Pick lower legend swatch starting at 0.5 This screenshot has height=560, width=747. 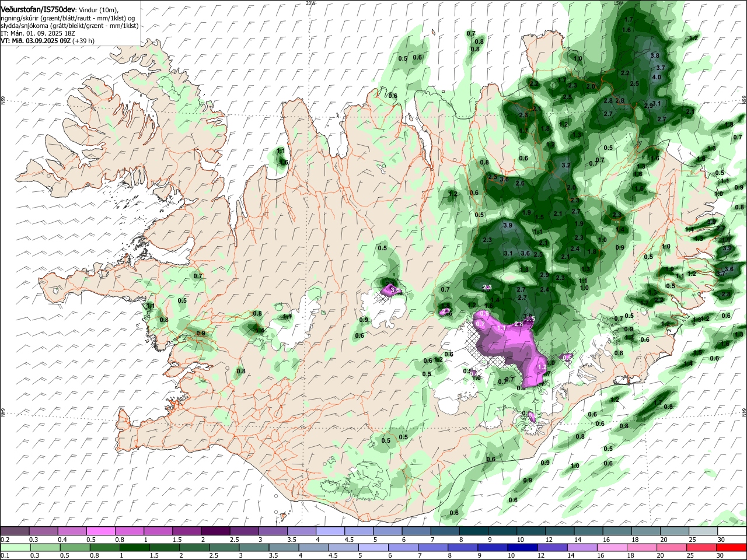(75, 547)
